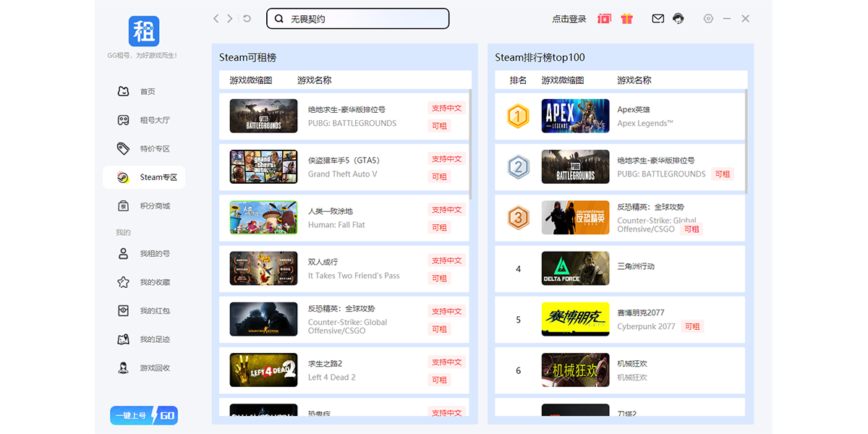868x434 pixels.
Task: Click the Apex Legends thumbnail
Action: tap(575, 116)
